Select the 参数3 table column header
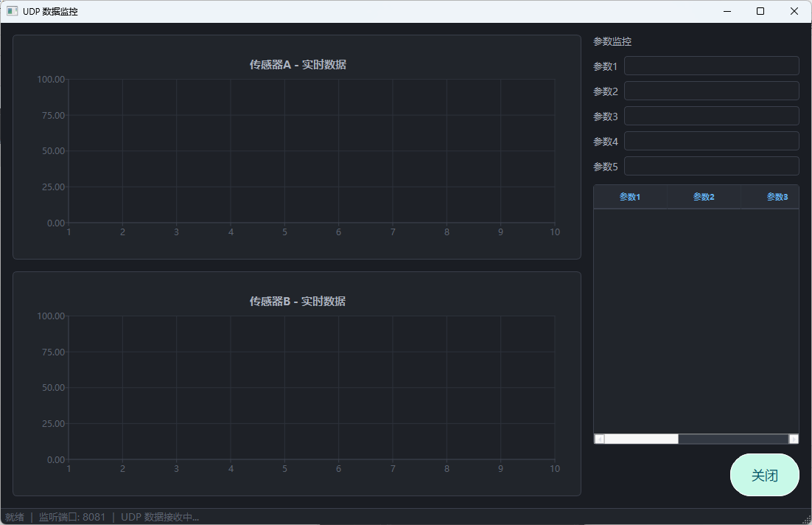Viewport: 812px width, 525px height. 770,197
